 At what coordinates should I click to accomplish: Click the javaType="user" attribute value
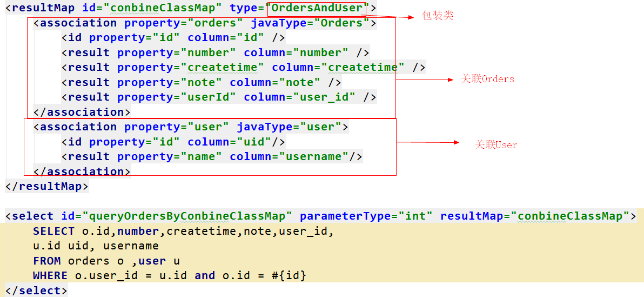point(320,127)
